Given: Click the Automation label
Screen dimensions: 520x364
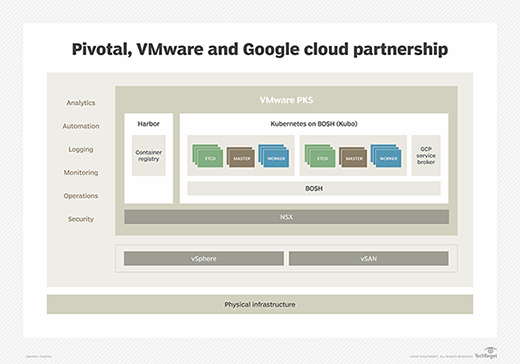Looking at the screenshot, I should [x=81, y=126].
